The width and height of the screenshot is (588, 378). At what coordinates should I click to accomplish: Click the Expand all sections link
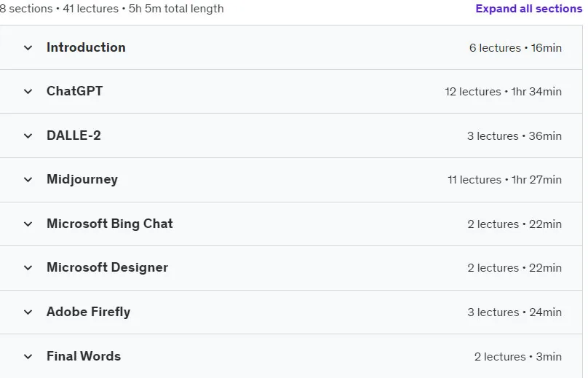click(x=529, y=8)
